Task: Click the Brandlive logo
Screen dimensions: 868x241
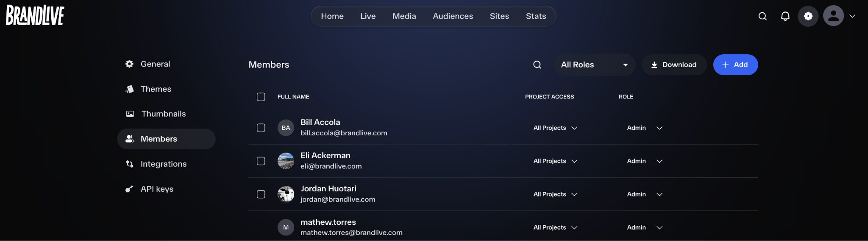Action: 35,15
